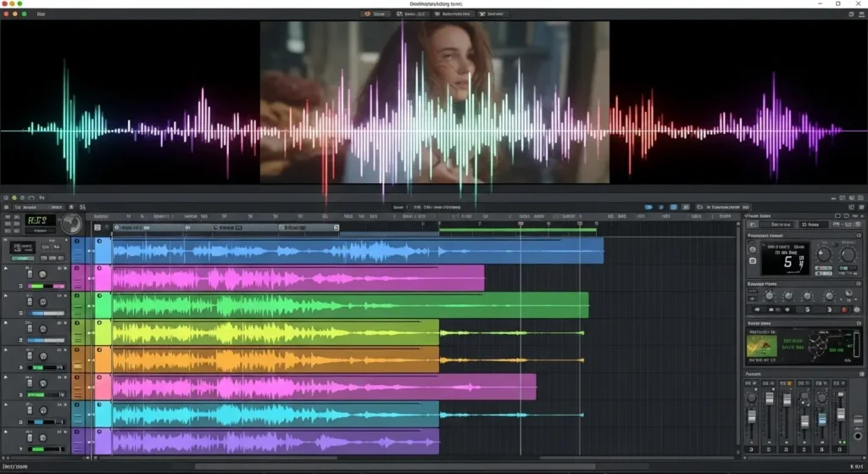Select the blue waveform clip on the top track
Screen dimensions: 868x474
pos(356,251)
